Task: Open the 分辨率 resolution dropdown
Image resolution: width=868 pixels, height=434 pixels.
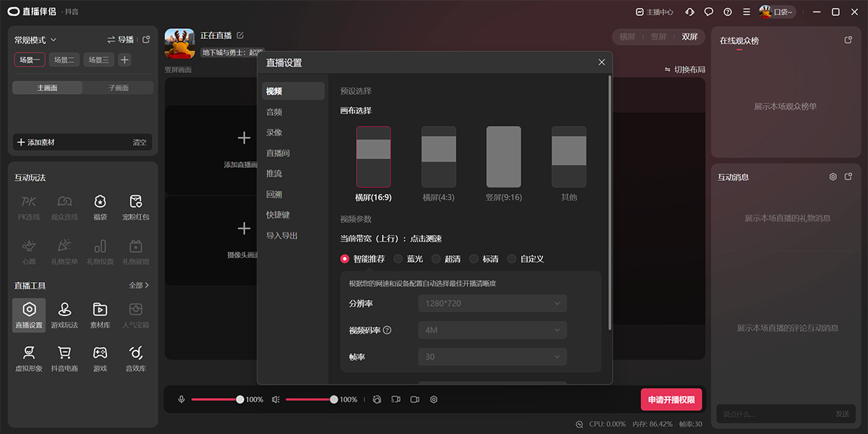Action: coord(492,303)
